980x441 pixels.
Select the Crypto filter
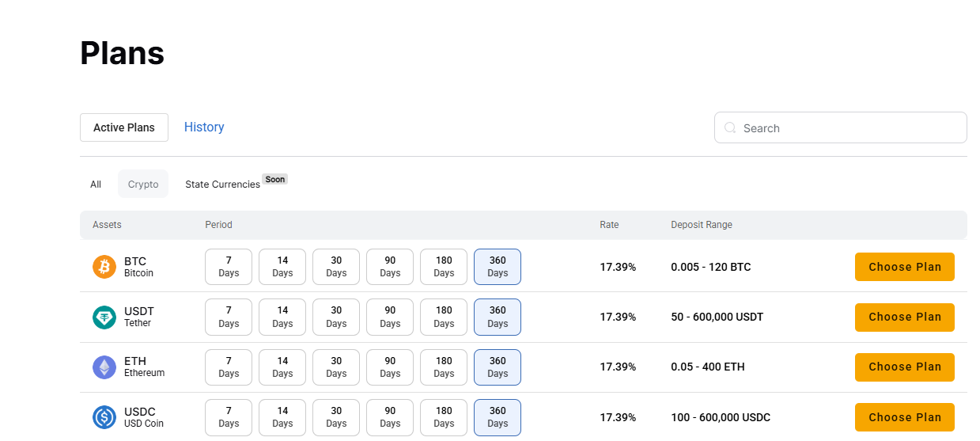coord(143,184)
